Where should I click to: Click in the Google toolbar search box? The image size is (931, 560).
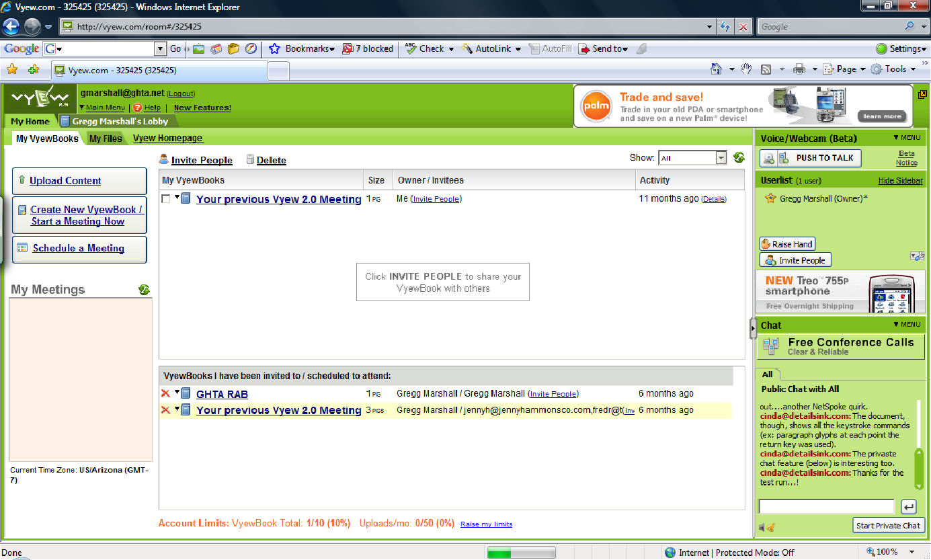coord(105,48)
